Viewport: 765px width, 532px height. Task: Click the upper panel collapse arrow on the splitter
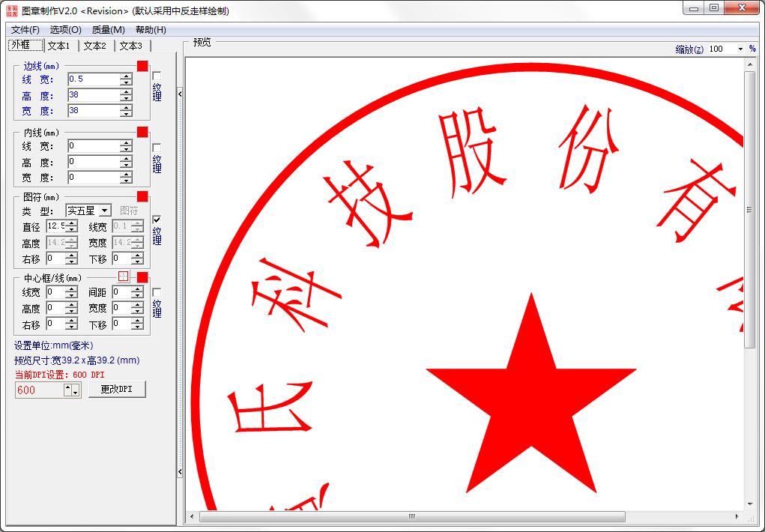(x=180, y=94)
